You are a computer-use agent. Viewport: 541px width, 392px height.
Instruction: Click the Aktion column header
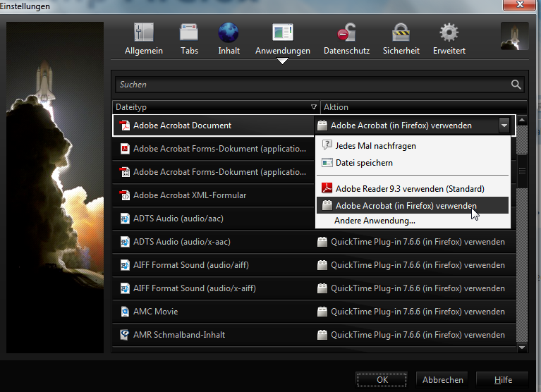coord(416,107)
